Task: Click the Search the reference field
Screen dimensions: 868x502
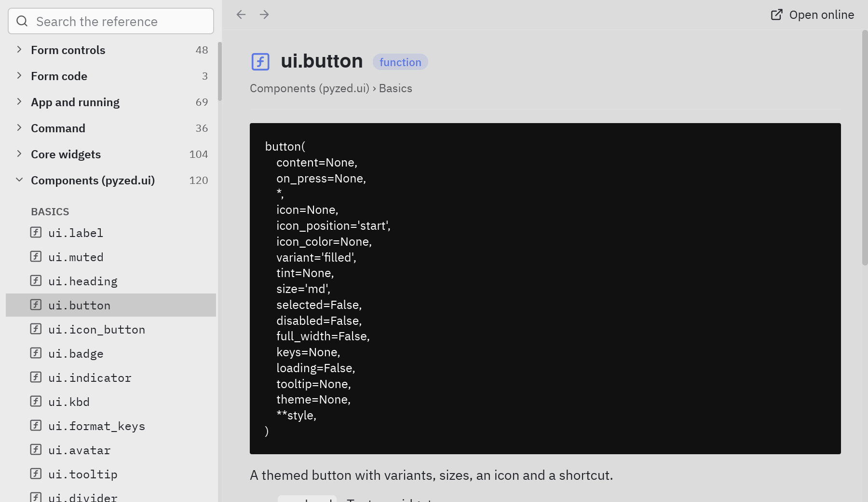Action: point(111,21)
